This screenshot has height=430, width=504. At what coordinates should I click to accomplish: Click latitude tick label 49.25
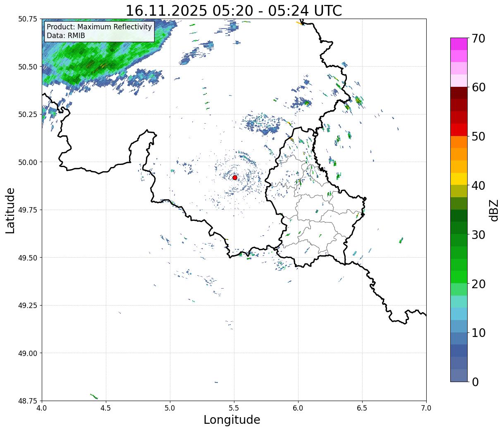coord(28,306)
